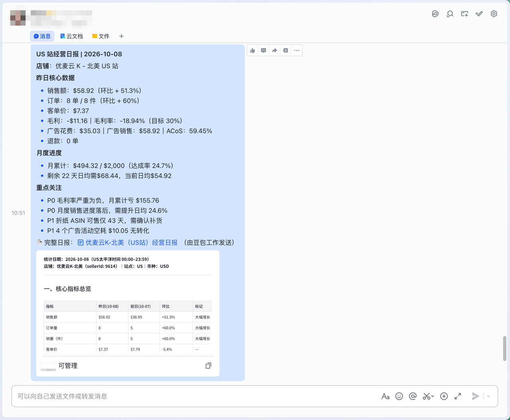Open chat settings gear icon
Screen dimensions: 510x420
pyautogui.click(x=494, y=14)
